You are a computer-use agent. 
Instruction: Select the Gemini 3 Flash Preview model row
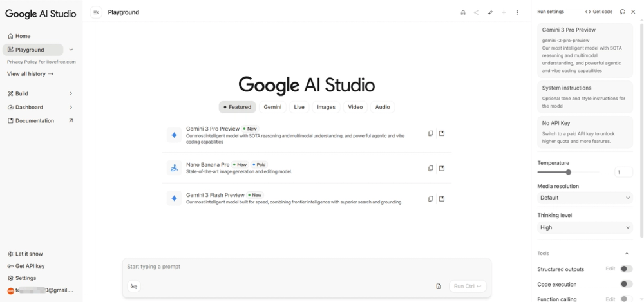click(307, 198)
